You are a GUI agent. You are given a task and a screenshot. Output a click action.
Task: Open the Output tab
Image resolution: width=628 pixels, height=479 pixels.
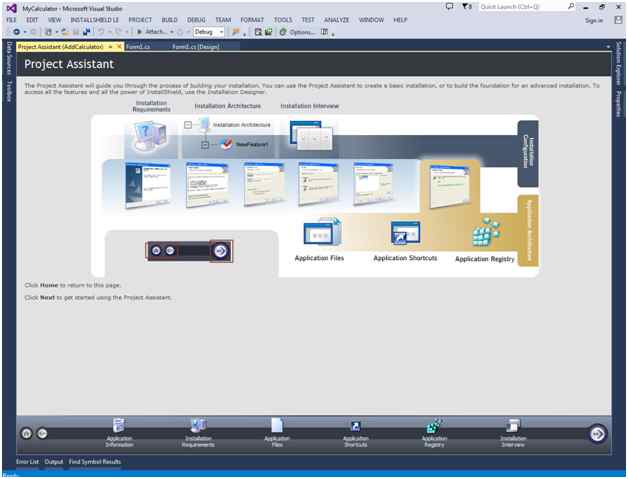54,462
